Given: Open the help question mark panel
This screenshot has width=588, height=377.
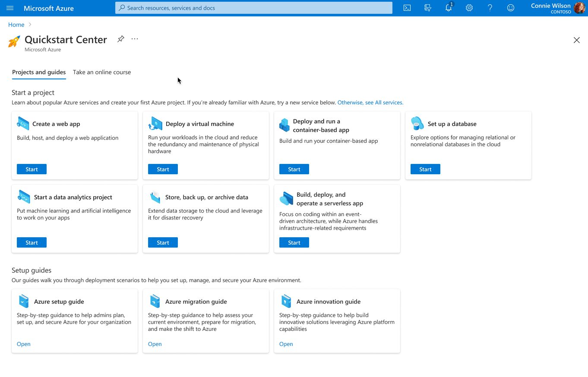Looking at the screenshot, I should [490, 8].
